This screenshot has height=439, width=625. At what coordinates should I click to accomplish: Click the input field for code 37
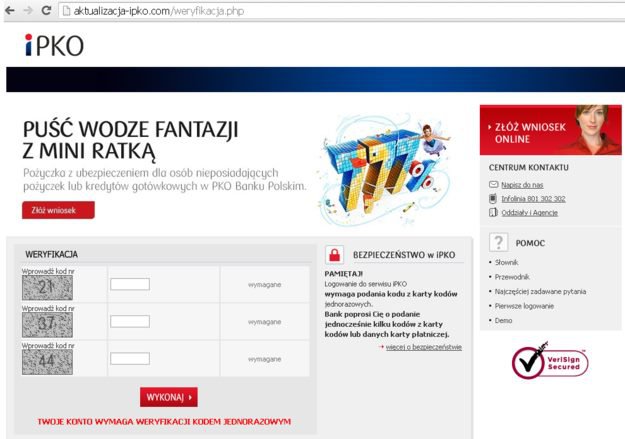(130, 322)
